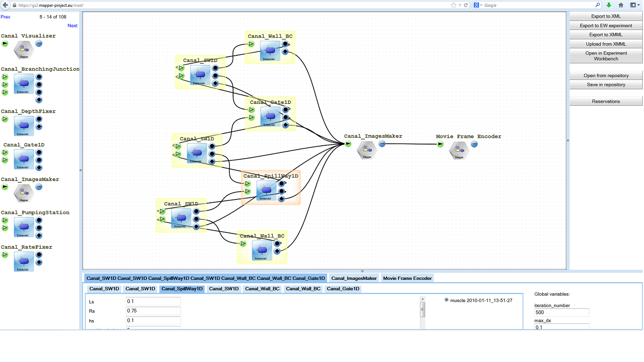
Task: Select the Movie Frame Encoder mapper node
Action: (x=459, y=150)
